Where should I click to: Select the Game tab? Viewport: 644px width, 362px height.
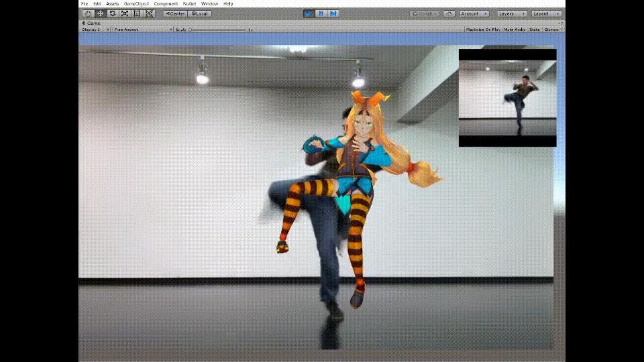91,23
